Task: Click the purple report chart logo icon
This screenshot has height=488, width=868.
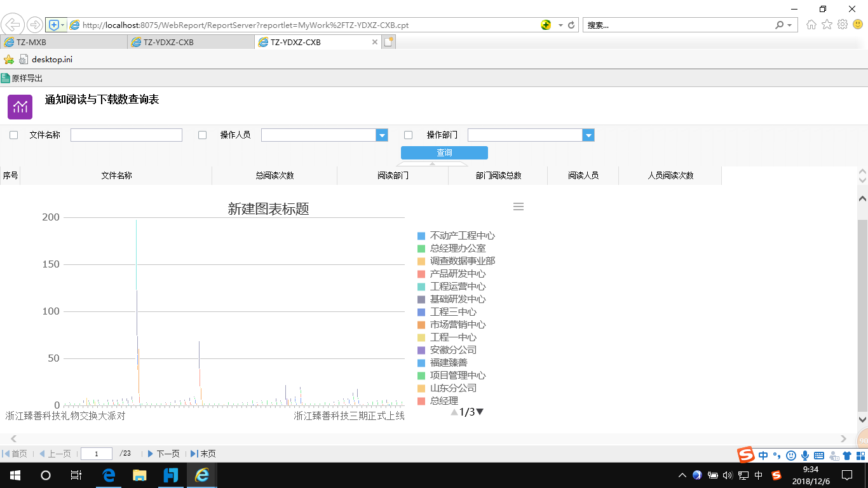Action: coord(20,106)
